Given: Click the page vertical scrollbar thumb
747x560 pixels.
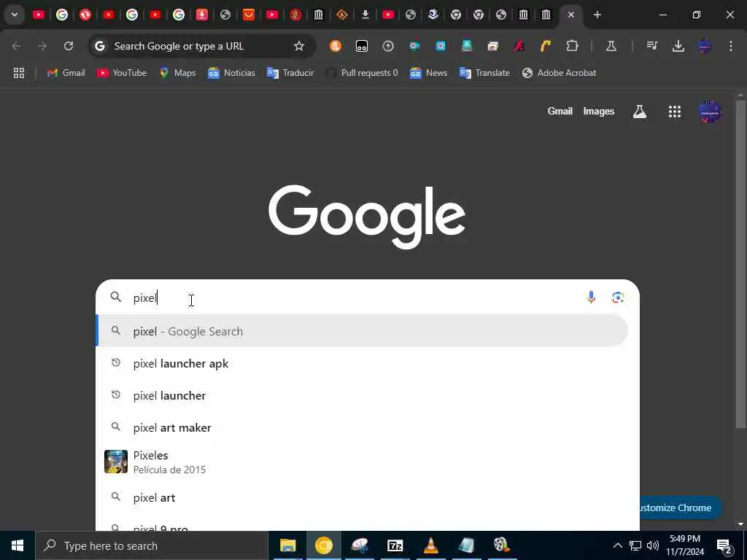Looking at the screenshot, I should pyautogui.click(x=740, y=264).
